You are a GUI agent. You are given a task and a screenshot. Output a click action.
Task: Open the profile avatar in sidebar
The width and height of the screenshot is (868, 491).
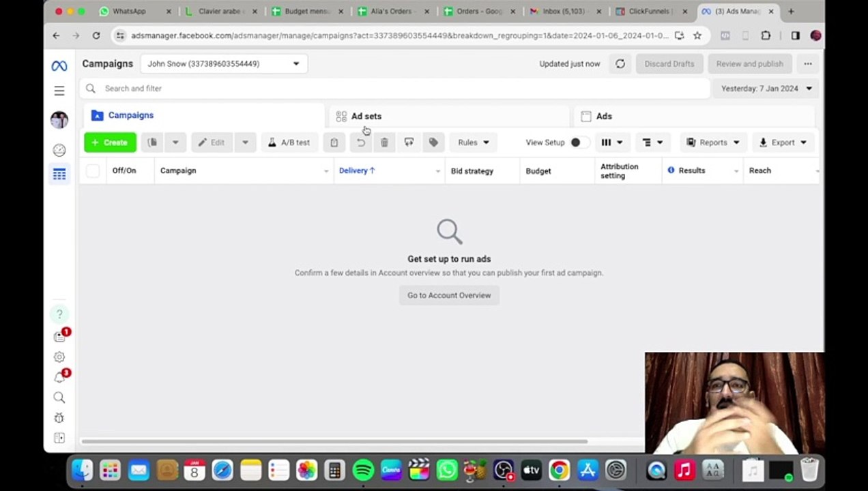tap(59, 120)
